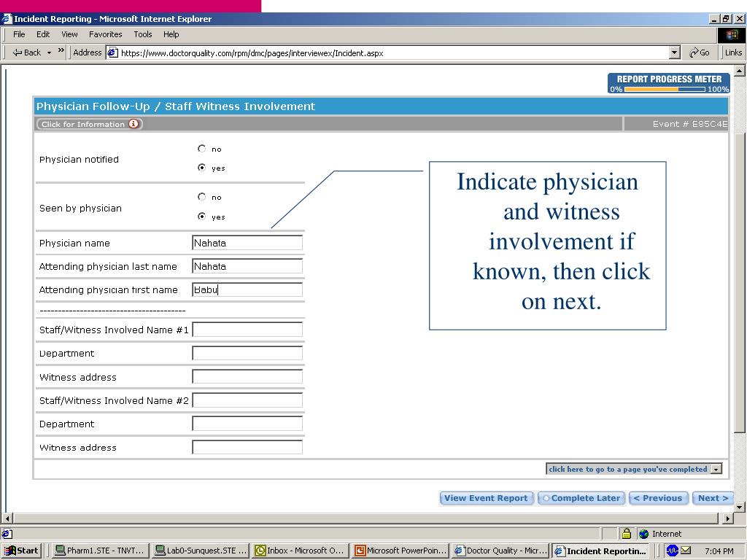Expand the toolbar overflow chevron
This screenshot has width=747, height=560.
coord(61,50)
